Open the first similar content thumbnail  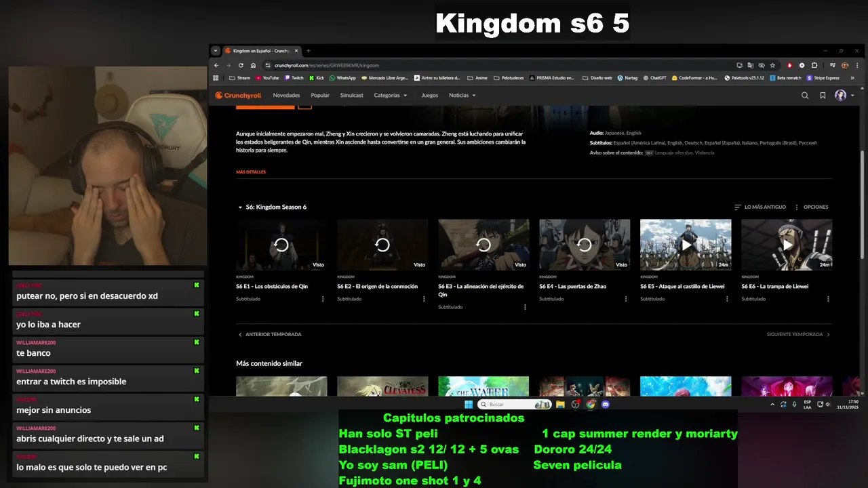281,386
